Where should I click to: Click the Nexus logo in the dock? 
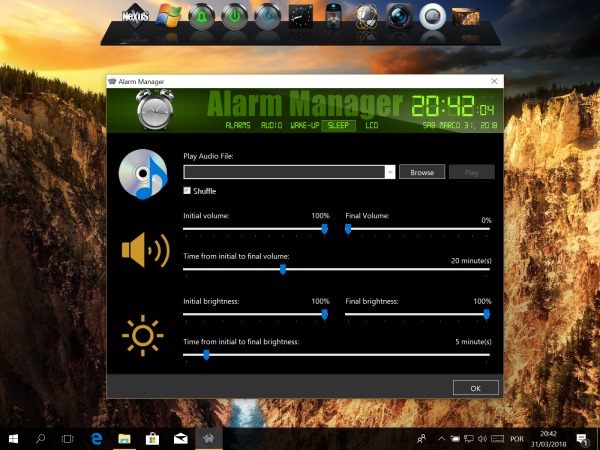pos(136,16)
